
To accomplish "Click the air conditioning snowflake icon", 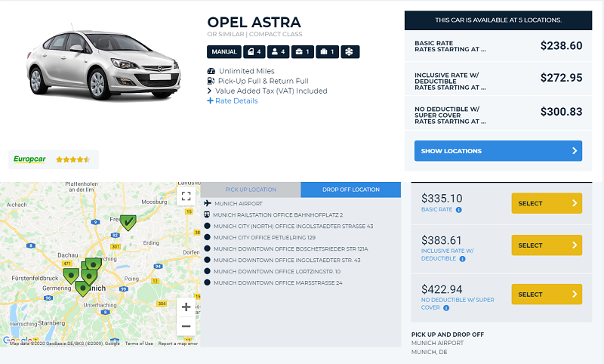I will pyautogui.click(x=350, y=52).
